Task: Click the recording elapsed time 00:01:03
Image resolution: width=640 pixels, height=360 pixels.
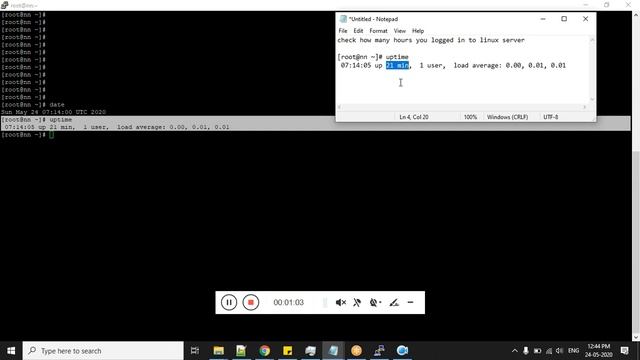Action: (x=289, y=302)
